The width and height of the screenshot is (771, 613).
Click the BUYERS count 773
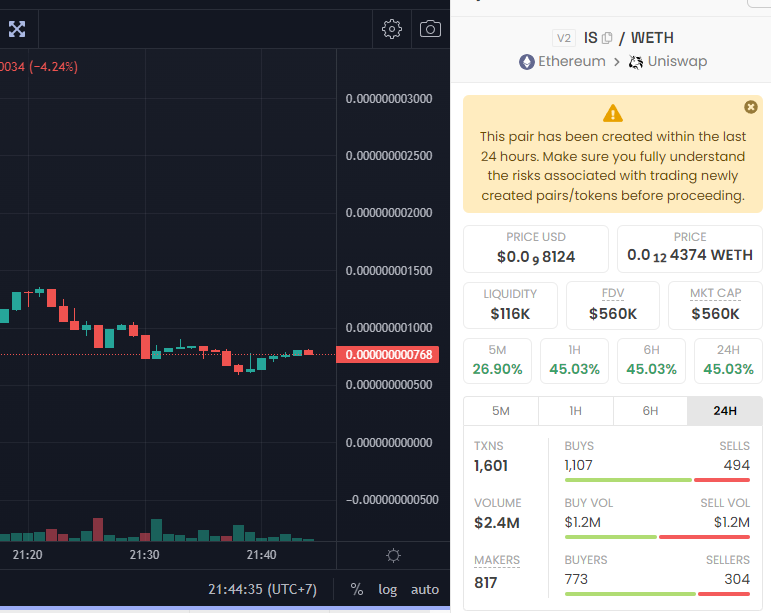(576, 580)
